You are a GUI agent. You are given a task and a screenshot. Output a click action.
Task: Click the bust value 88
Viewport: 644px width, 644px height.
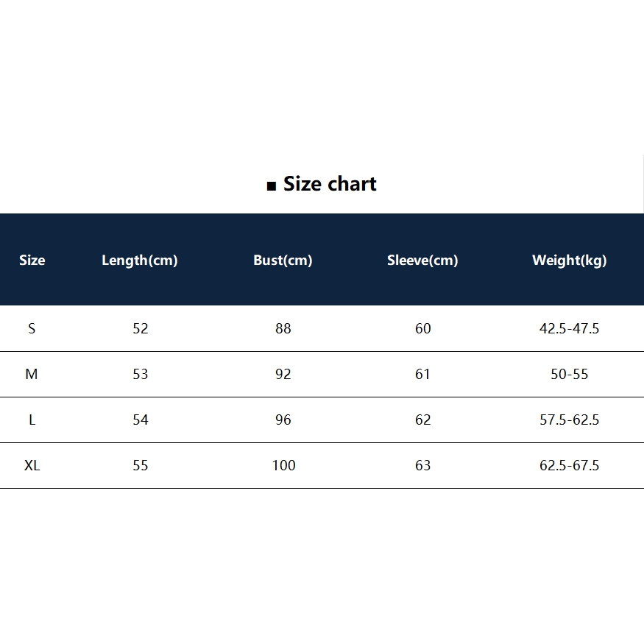pyautogui.click(x=283, y=328)
